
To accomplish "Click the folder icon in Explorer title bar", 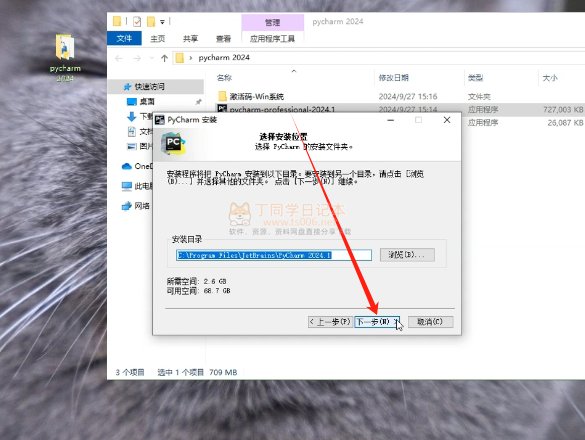I will coord(117,22).
